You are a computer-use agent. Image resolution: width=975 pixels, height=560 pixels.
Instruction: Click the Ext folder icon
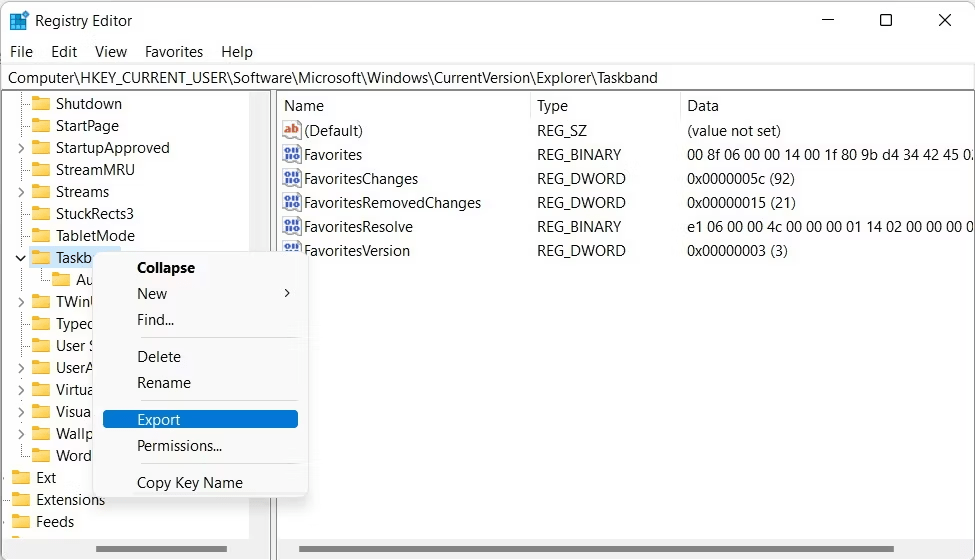[21, 477]
